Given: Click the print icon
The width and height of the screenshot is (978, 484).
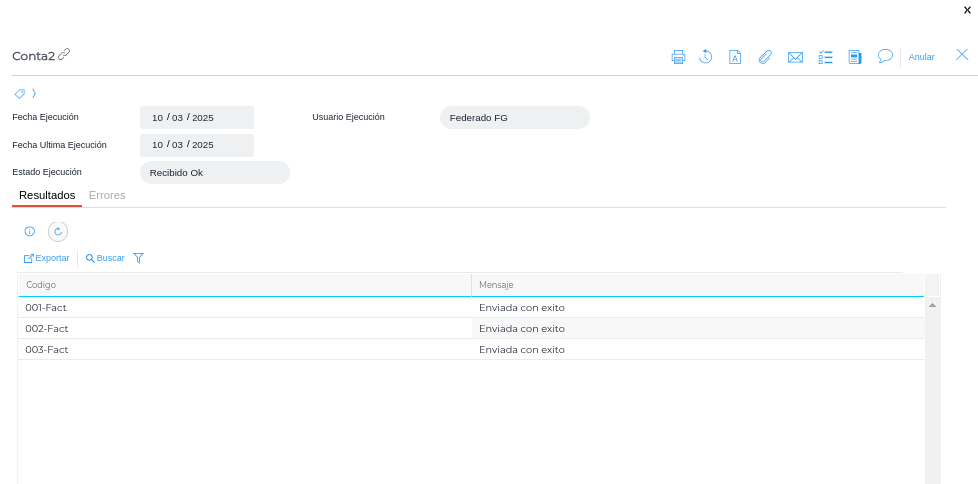Looking at the screenshot, I should (678, 57).
